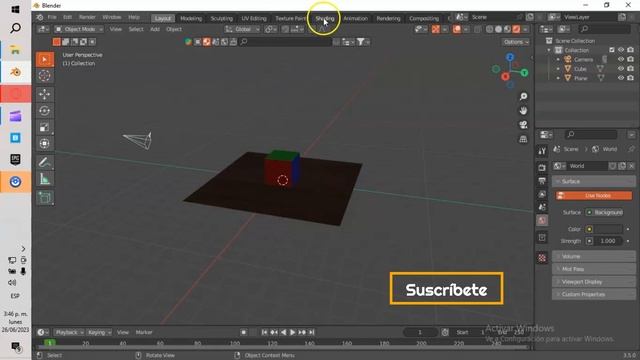Open the Options dropdown in viewport
640x360 pixels.
pyautogui.click(x=516, y=42)
